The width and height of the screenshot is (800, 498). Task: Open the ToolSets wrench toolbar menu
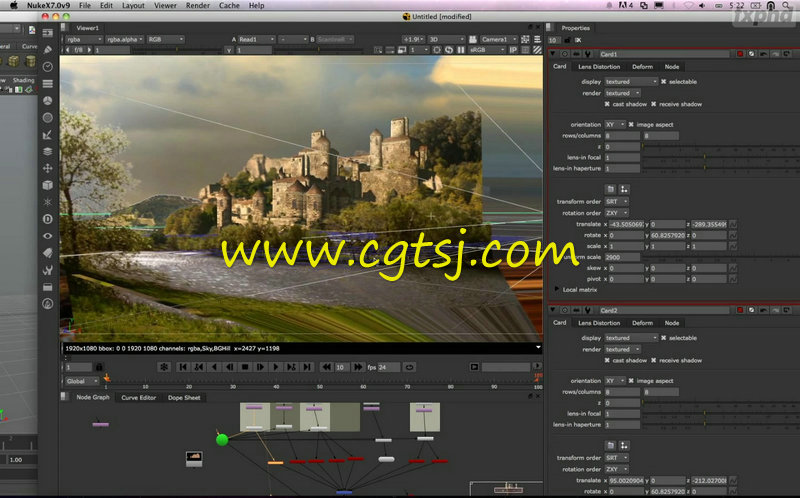[48, 270]
